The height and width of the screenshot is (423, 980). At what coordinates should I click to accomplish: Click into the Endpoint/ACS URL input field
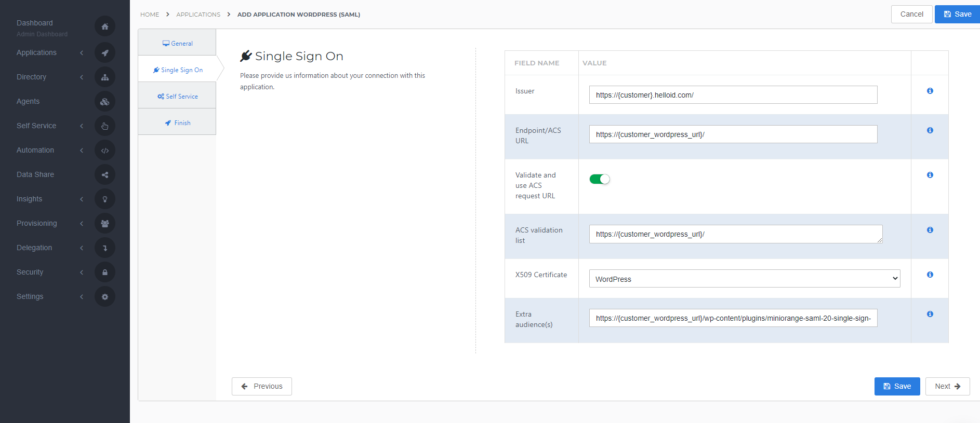[x=733, y=134]
